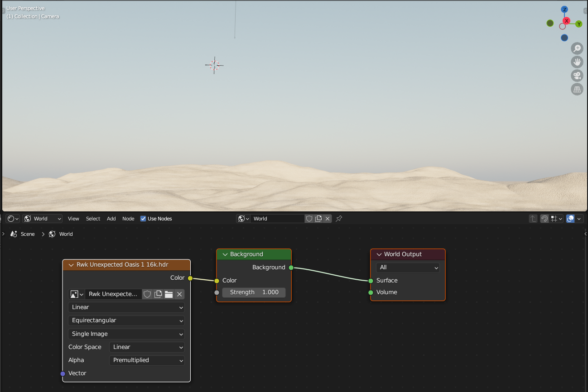
Task: Toggle camera view icon in viewport
Action: pyautogui.click(x=577, y=76)
